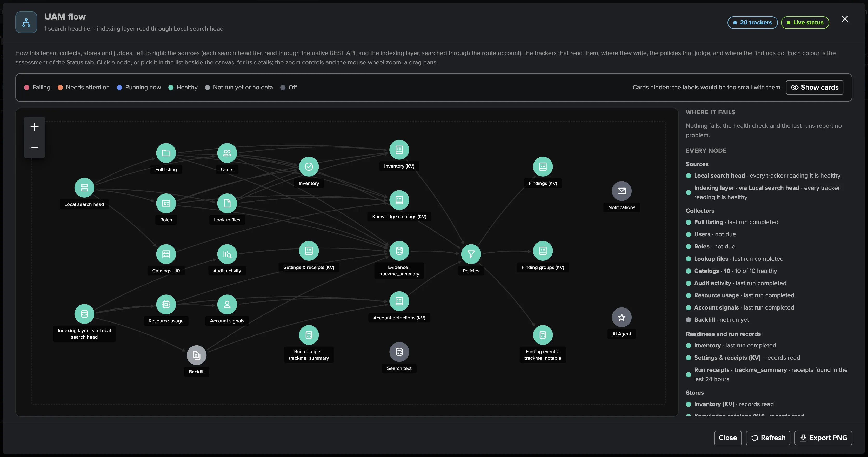This screenshot has height=457, width=868.
Task: Open the Users node in the canvas
Action: click(x=227, y=153)
